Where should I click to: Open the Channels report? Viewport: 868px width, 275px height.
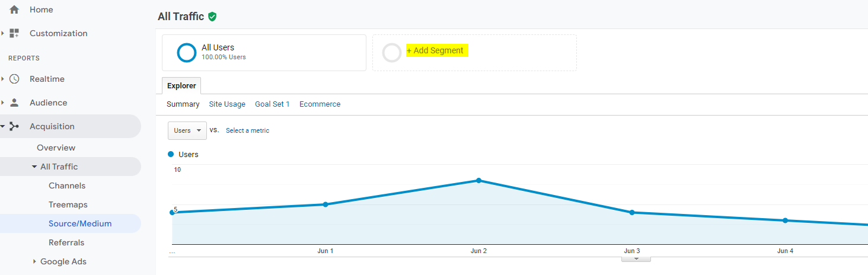[x=67, y=186]
